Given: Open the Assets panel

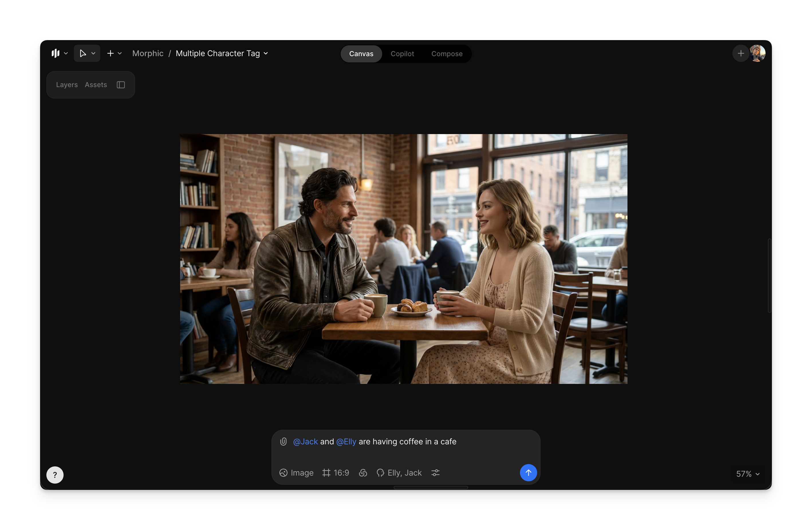Looking at the screenshot, I should (x=96, y=85).
